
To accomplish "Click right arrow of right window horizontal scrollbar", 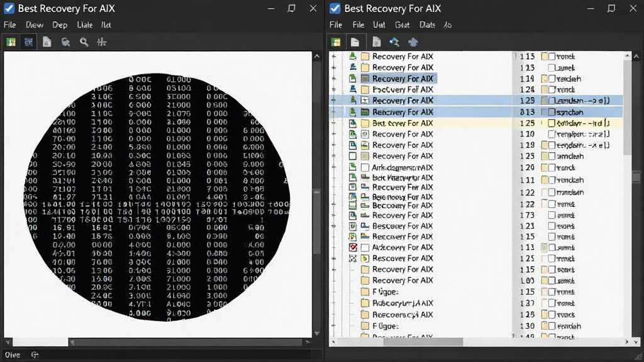I will point(627,341).
